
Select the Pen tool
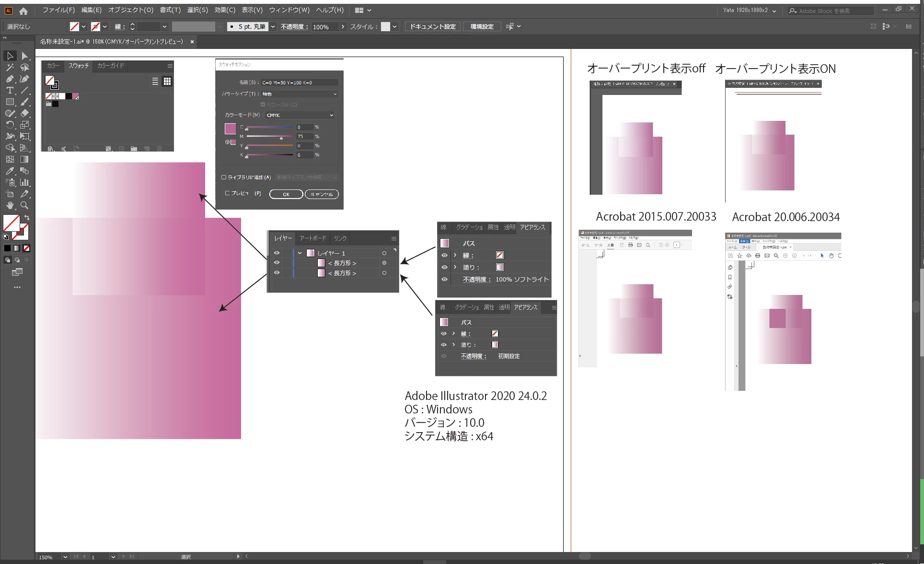(x=10, y=79)
